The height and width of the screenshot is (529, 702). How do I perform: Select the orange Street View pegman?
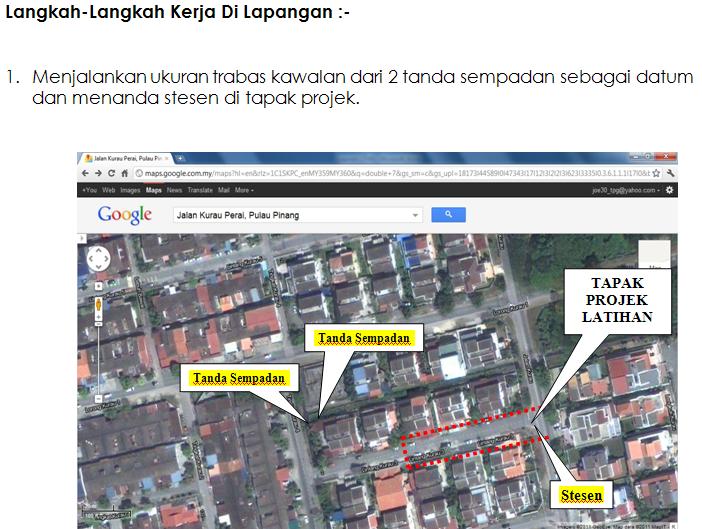[x=98, y=306]
